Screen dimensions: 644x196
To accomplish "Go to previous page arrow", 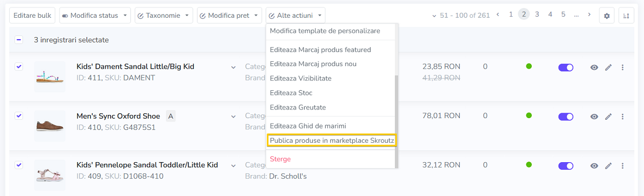I will pyautogui.click(x=498, y=14).
